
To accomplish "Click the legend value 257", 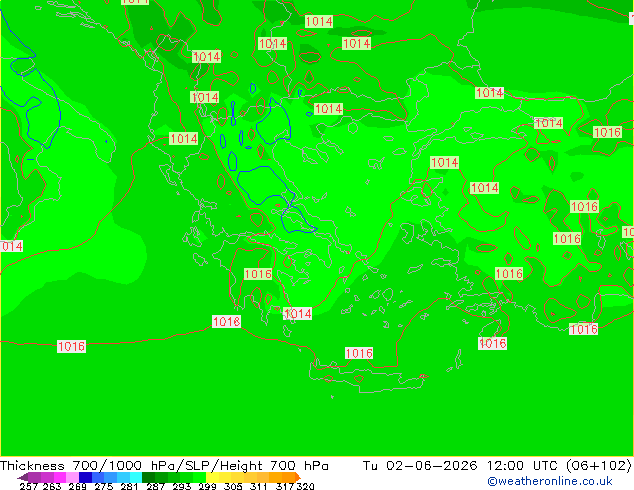I will click(x=28, y=486).
